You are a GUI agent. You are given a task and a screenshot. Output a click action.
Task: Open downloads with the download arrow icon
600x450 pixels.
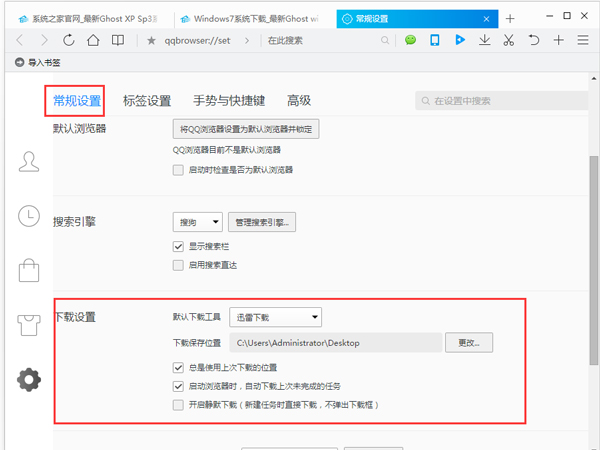pyautogui.click(x=484, y=40)
